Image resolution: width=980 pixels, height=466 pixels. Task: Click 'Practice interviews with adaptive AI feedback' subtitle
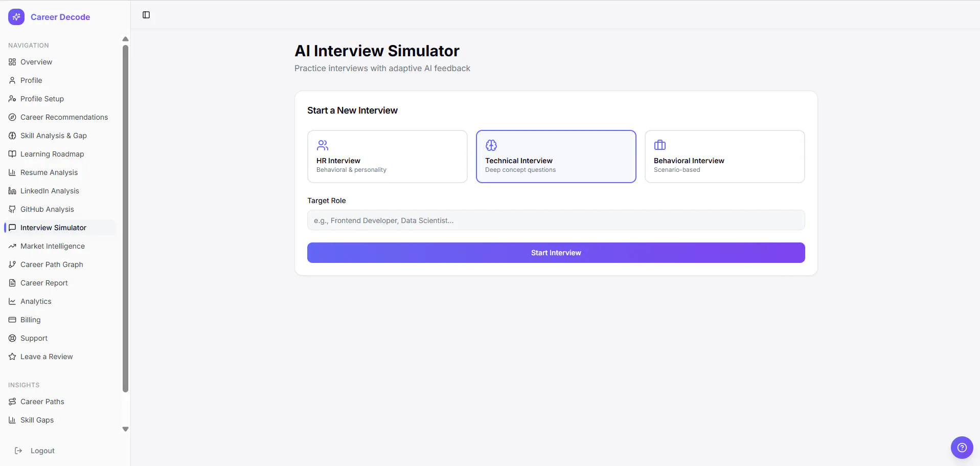coord(382,69)
